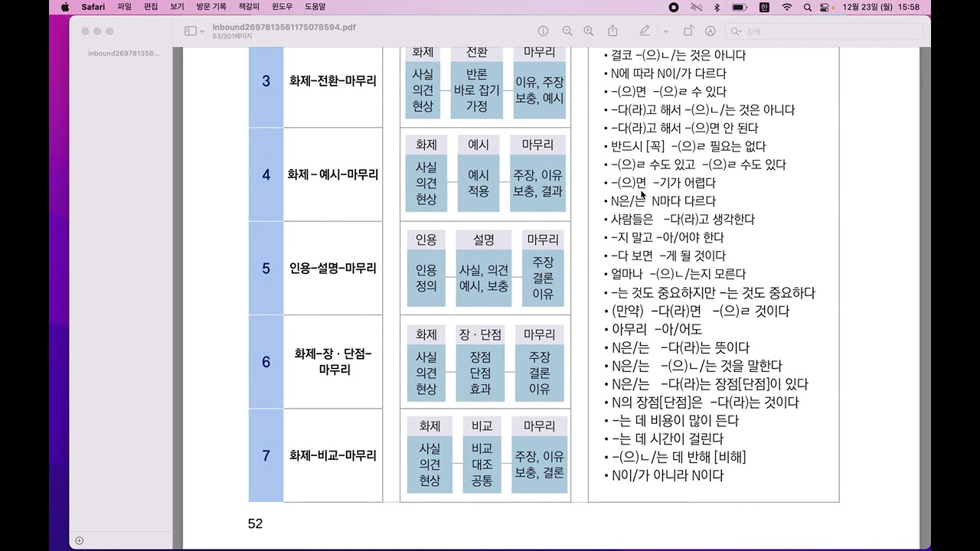
Task: Click the screen recording stop icon
Action: pos(674,7)
